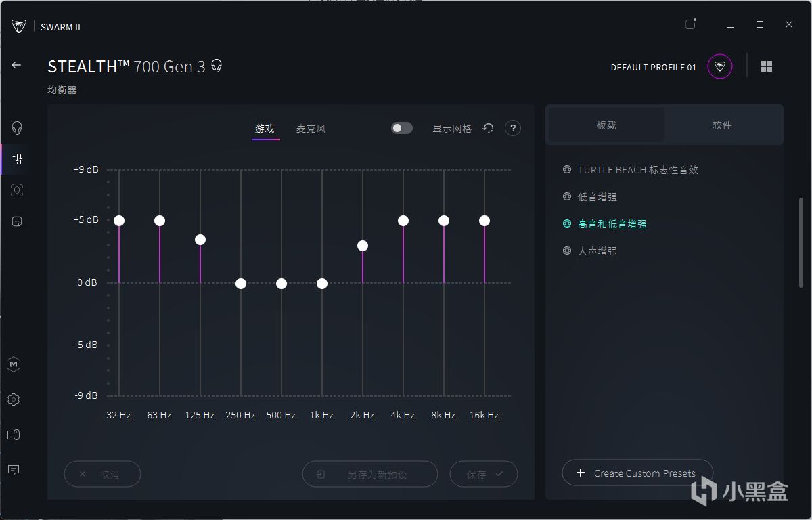Click the notification icon in the title bar
This screenshot has height=520, width=812.
pyautogui.click(x=690, y=24)
